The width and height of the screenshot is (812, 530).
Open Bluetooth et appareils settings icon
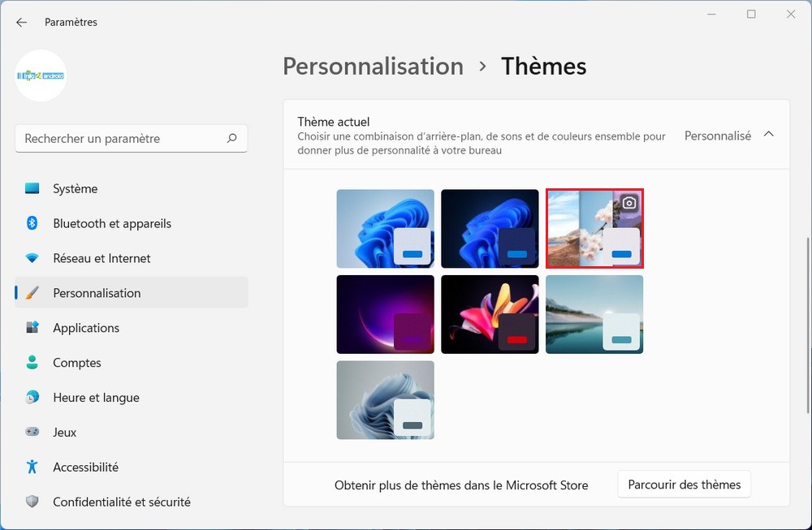click(x=32, y=223)
